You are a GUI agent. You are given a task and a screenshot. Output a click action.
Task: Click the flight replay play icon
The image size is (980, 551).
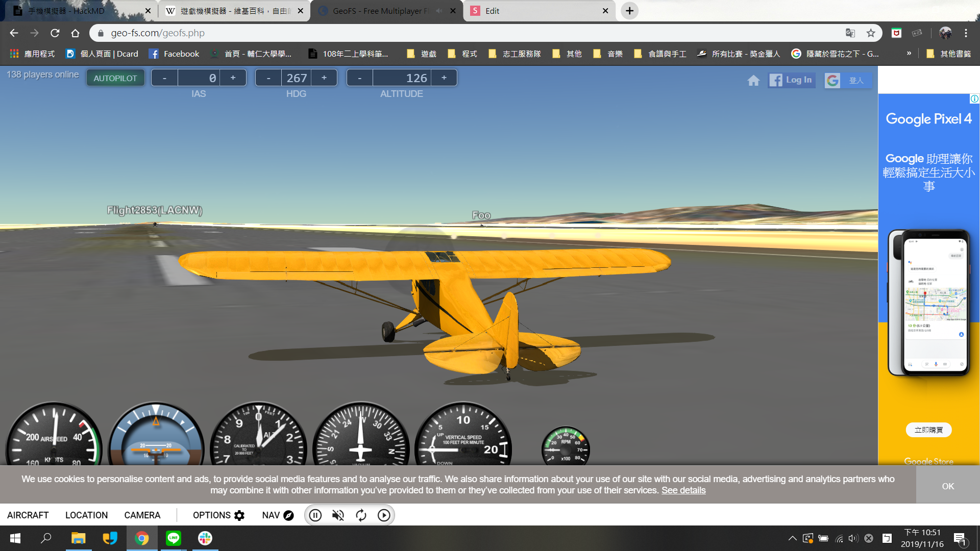[x=384, y=515]
